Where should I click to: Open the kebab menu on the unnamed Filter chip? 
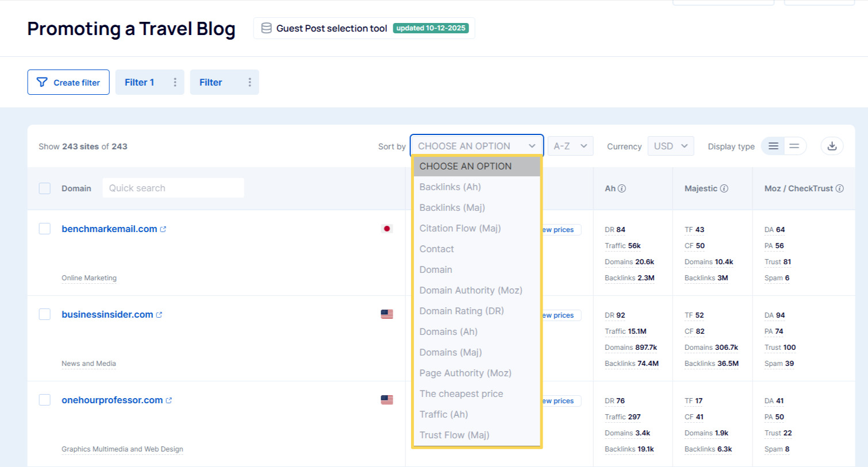click(249, 82)
